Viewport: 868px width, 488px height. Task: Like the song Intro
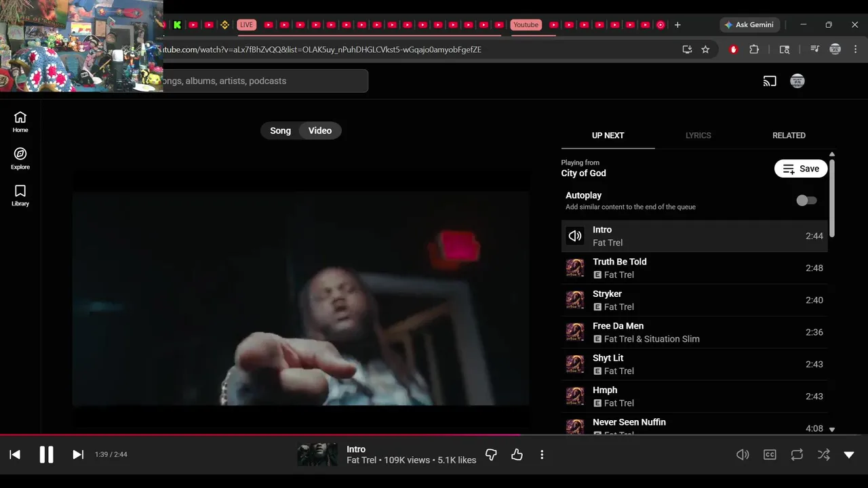[517, 455]
